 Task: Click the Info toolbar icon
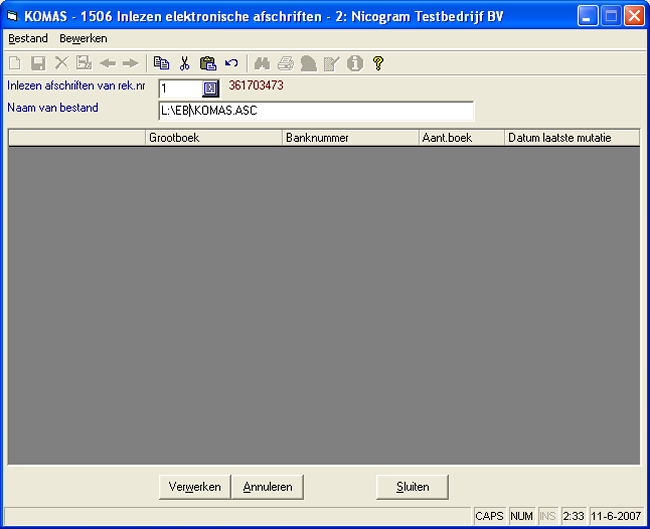pos(355,63)
